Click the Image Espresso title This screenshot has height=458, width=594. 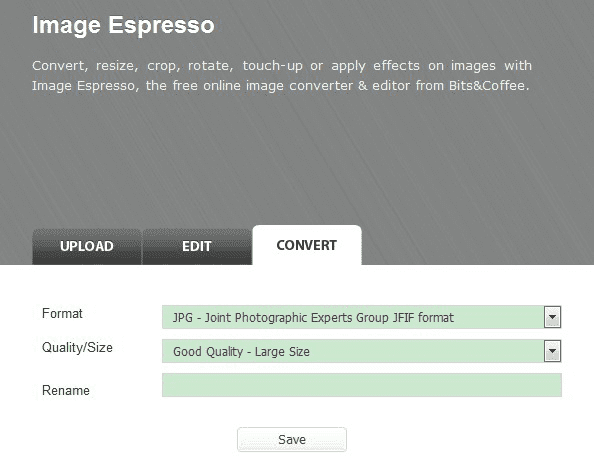pos(123,25)
